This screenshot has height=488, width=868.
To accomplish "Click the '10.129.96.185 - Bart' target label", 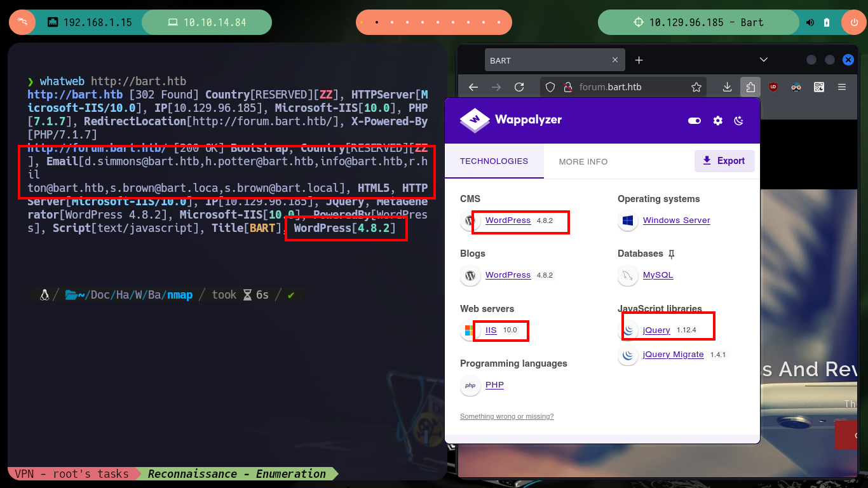I will (706, 22).
